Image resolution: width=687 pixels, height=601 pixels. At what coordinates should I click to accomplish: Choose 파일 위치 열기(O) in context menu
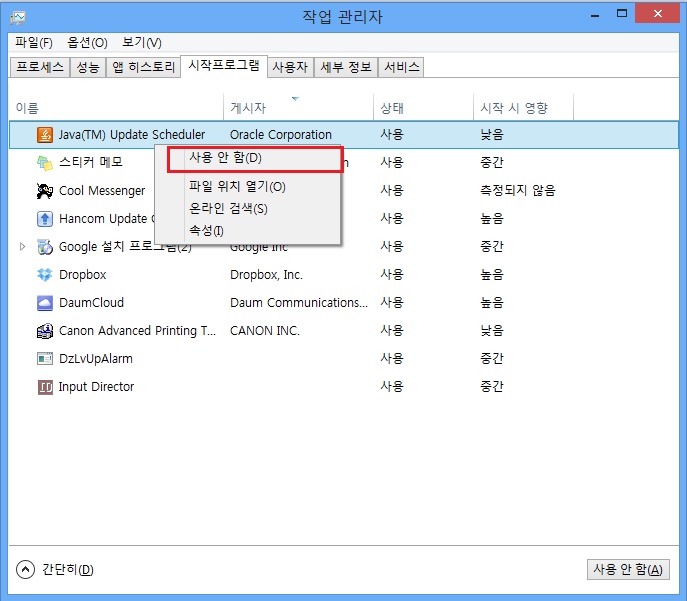[x=248, y=187]
